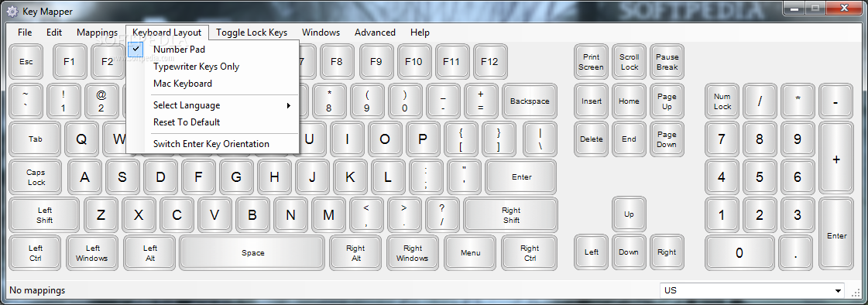Open the Mappings menu
This screenshot has height=305, width=868.
coord(98,32)
